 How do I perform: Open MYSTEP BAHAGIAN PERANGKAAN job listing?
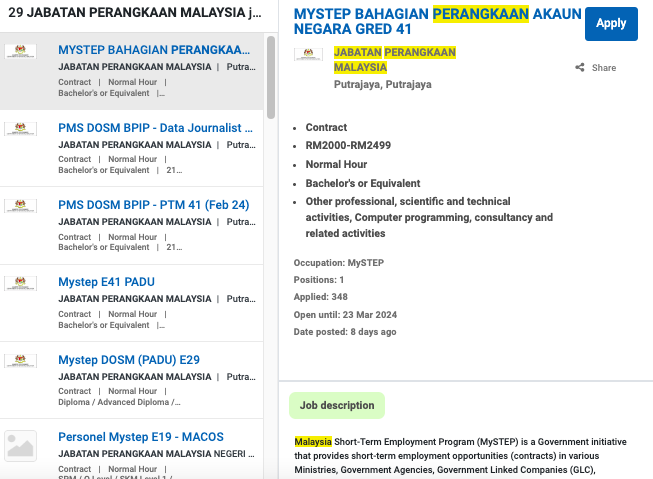[x=154, y=50]
